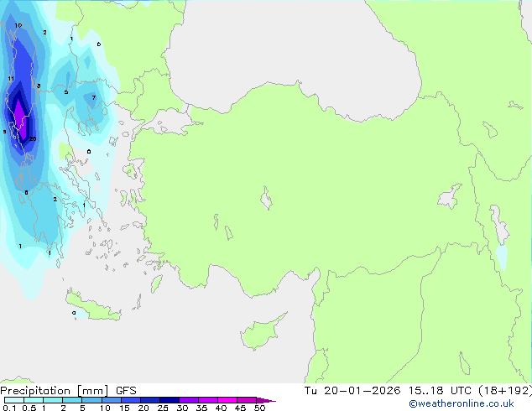The image size is (532, 411).
Task: Click the '50' legend scale label
Action: click(259, 408)
